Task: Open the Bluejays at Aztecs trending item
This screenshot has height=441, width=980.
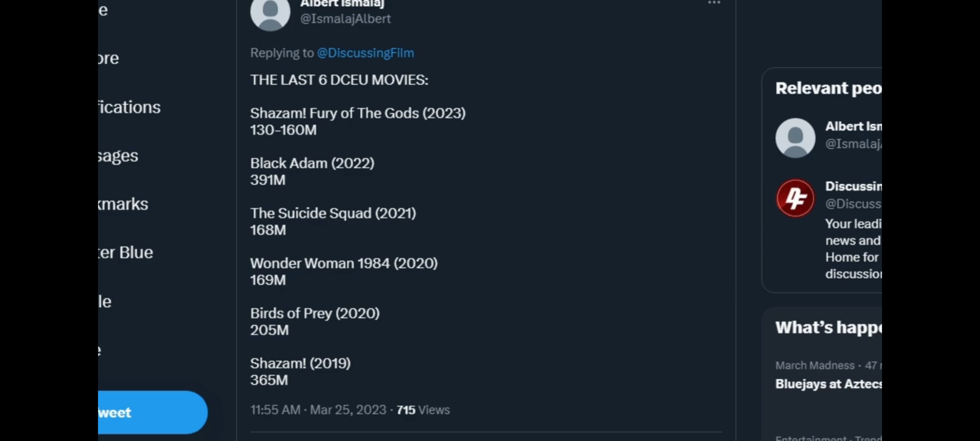Action: (828, 384)
